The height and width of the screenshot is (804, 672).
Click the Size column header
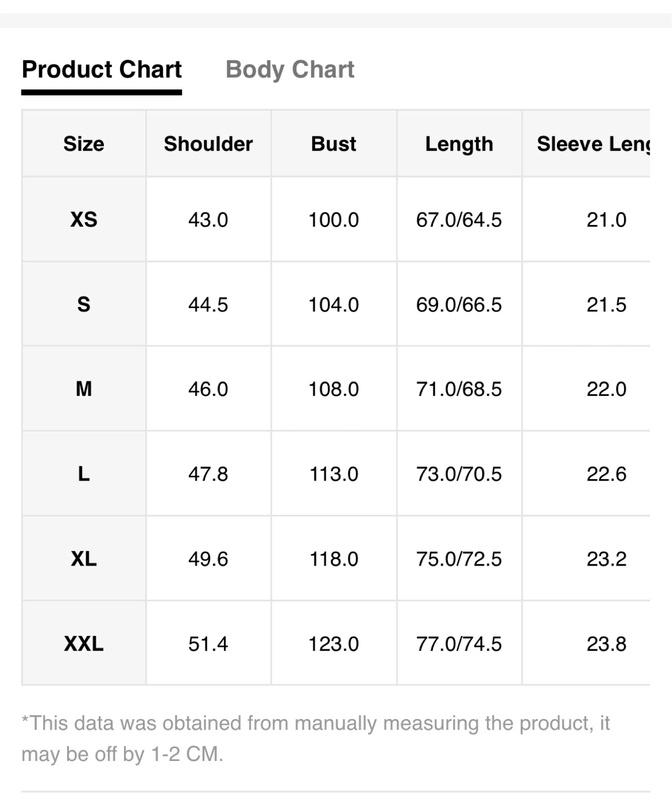pos(84,143)
